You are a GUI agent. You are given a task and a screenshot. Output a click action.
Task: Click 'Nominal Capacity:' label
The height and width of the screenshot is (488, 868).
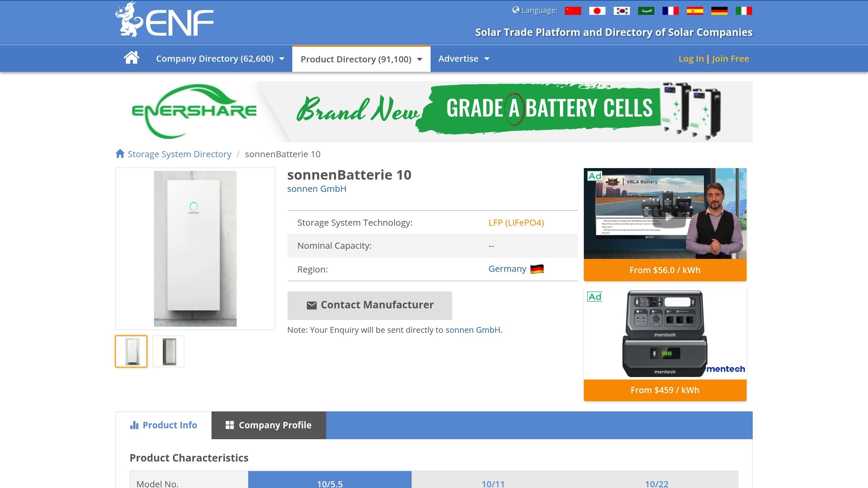coord(334,246)
